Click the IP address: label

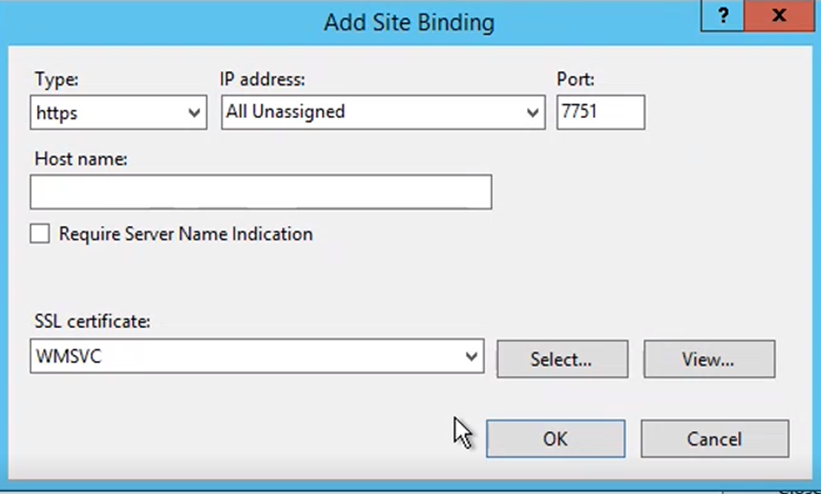262,79
